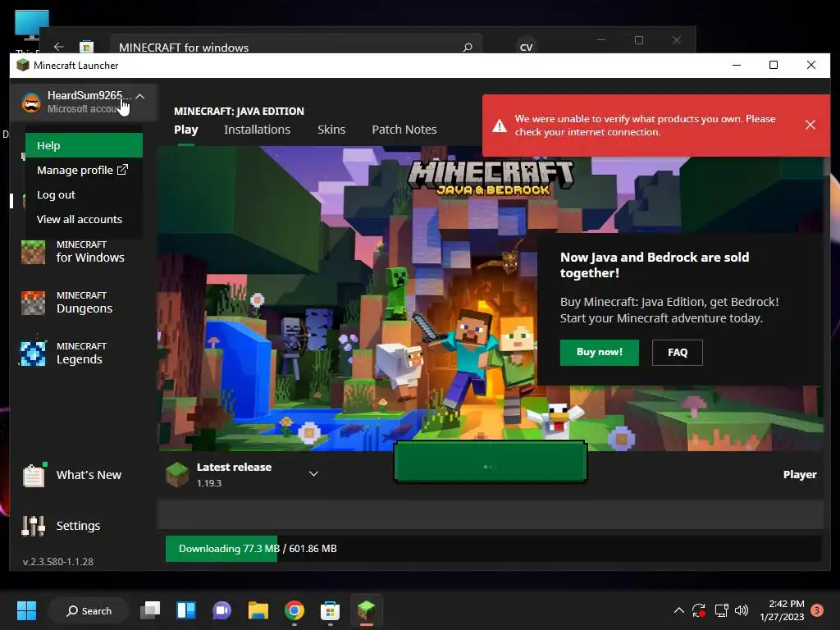Show hidden system tray icons chevron
Viewport: 840px width, 630px height.
(x=678, y=610)
